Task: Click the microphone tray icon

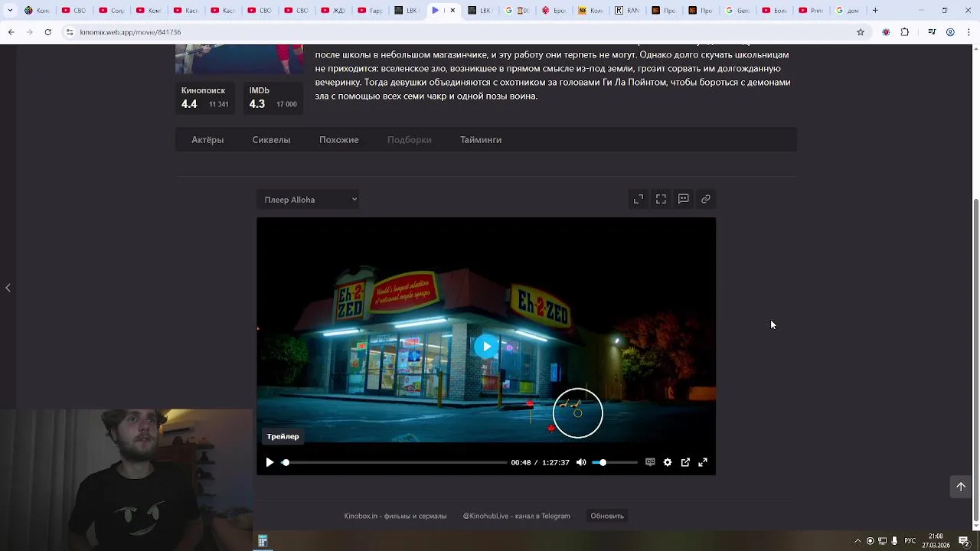Action: tap(894, 541)
